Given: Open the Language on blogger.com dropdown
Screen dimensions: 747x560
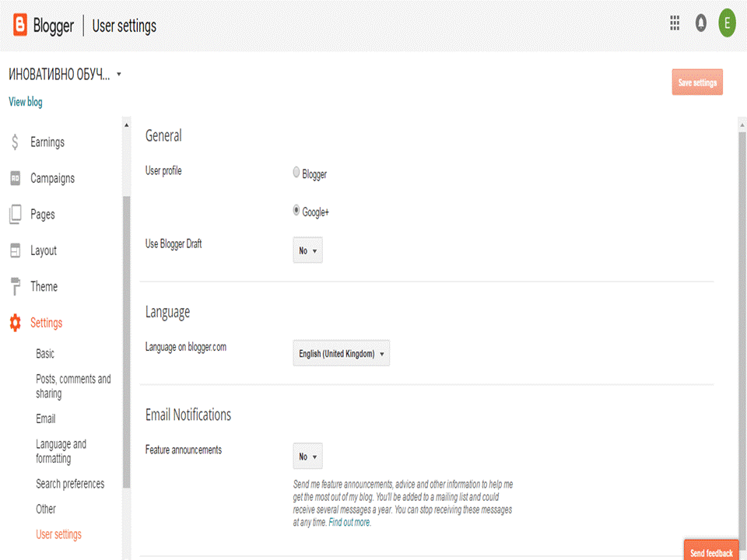Looking at the screenshot, I should tap(341, 353).
